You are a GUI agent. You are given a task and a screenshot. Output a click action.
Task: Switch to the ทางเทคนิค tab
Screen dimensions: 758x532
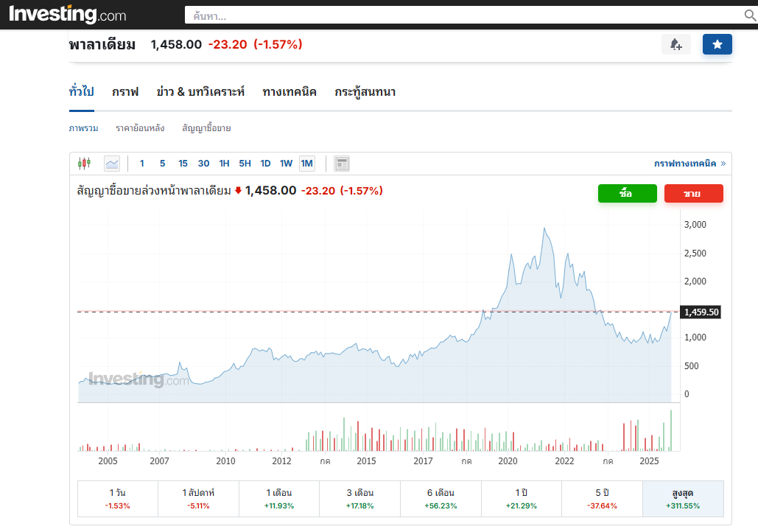click(289, 92)
